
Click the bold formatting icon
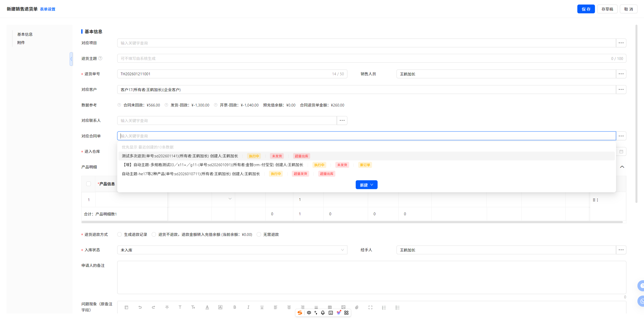234,307
